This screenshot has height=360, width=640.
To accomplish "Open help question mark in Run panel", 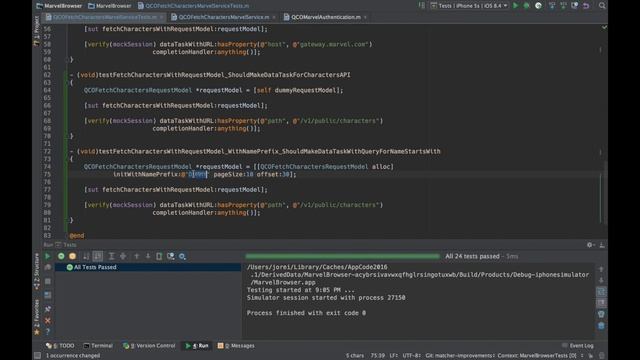I will pos(48,331).
